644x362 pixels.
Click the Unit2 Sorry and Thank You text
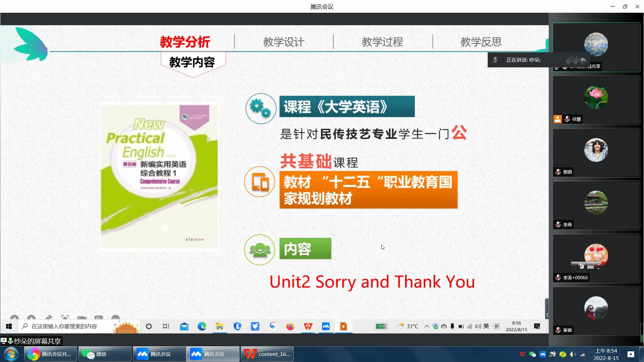pyautogui.click(x=372, y=282)
